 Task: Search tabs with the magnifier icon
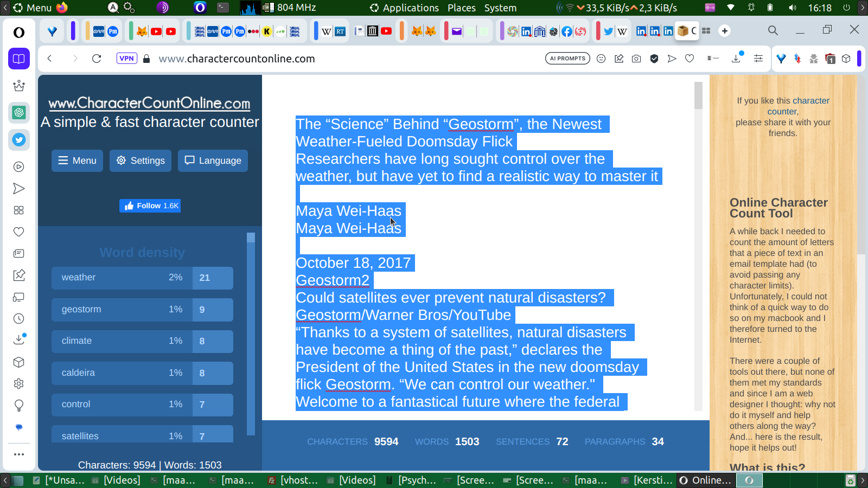pyautogui.click(x=773, y=30)
